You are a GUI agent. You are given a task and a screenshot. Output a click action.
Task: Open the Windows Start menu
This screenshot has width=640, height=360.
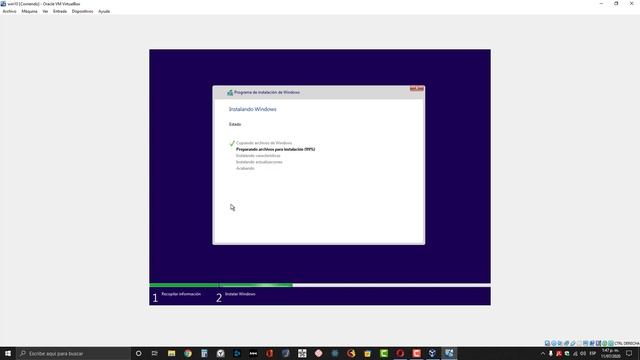8,353
